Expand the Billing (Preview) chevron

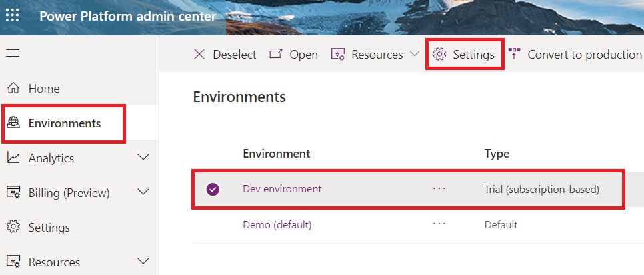143,193
